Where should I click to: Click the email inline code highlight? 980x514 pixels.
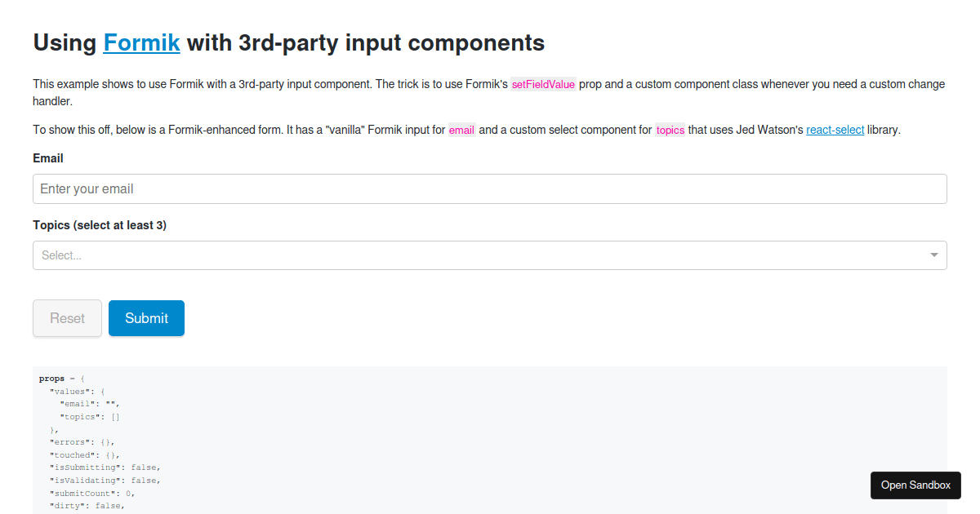point(461,129)
